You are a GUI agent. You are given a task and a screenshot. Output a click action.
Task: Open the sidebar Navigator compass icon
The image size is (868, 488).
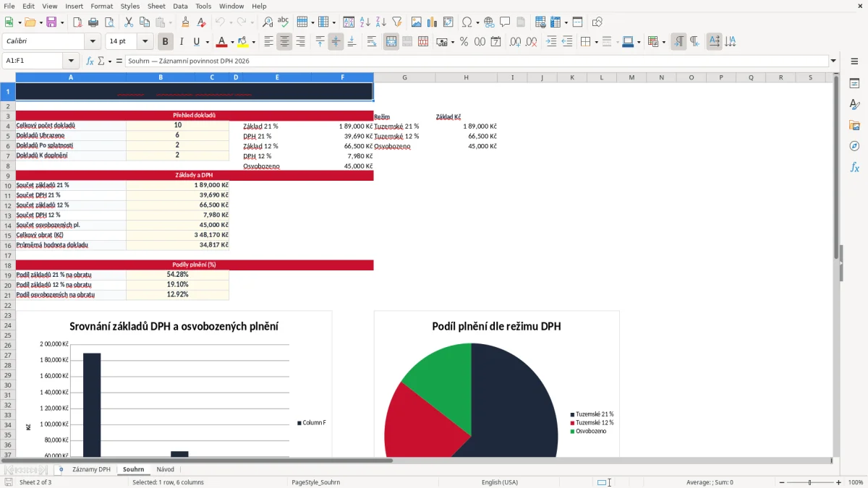click(854, 146)
